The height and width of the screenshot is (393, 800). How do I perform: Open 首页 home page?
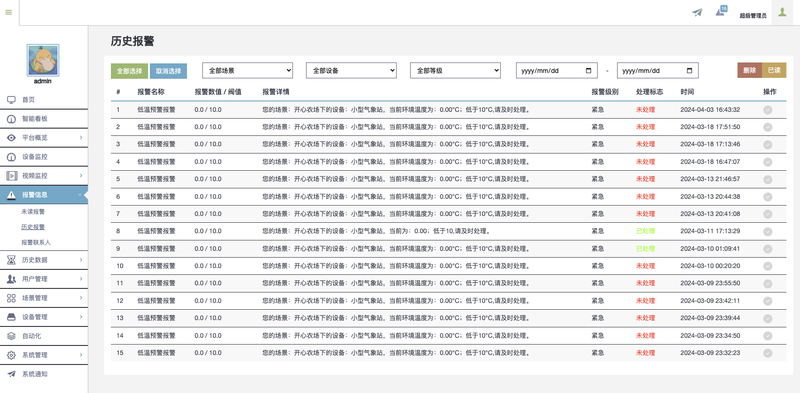pyautogui.click(x=44, y=100)
